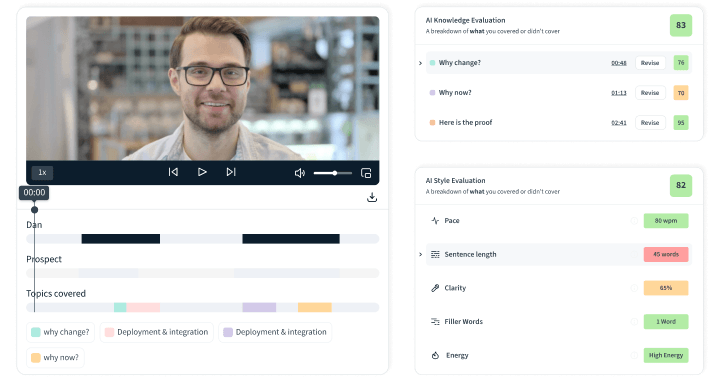This screenshot has height=382, width=713.
Task: Toggle picture-in-picture mode icon
Action: pyautogui.click(x=366, y=173)
